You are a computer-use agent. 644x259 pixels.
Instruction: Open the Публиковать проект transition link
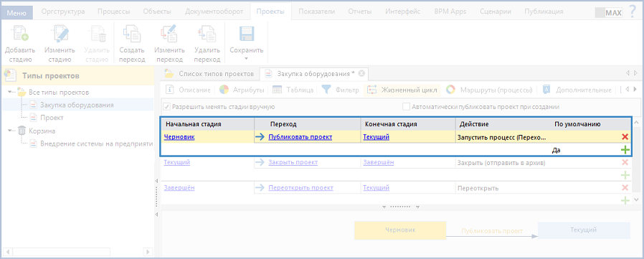300,137
